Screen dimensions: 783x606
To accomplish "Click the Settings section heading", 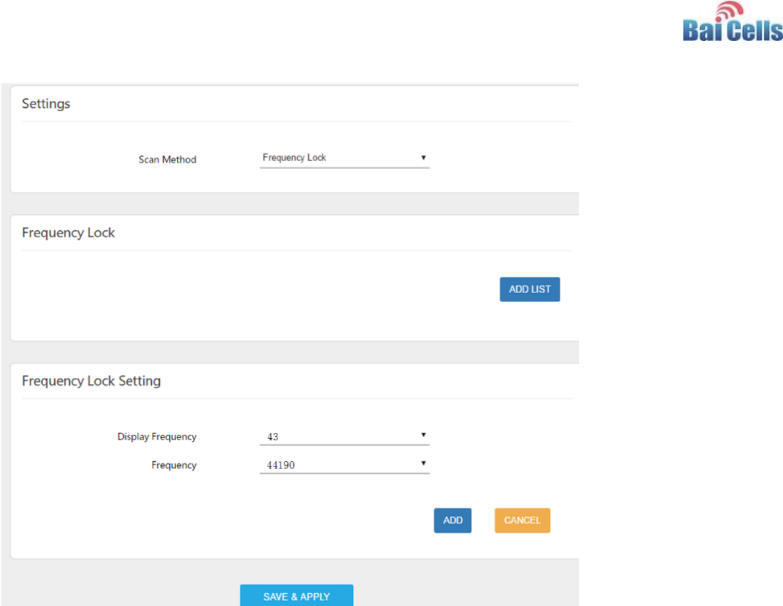I will click(x=46, y=104).
